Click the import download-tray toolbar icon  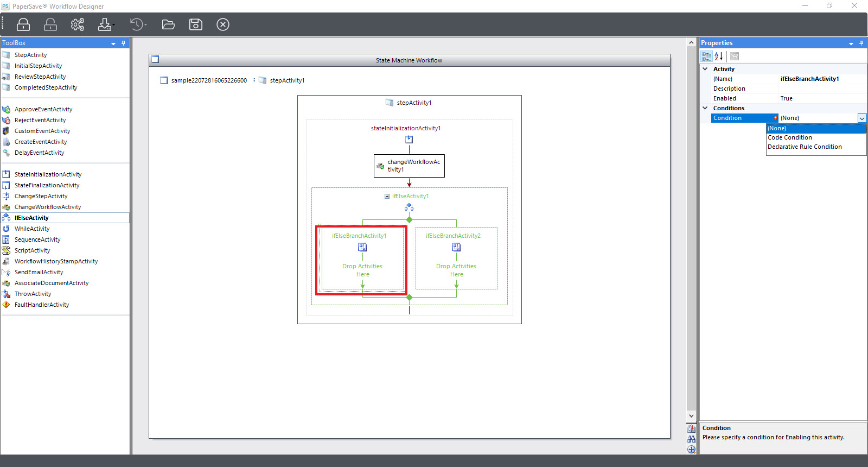click(x=105, y=24)
